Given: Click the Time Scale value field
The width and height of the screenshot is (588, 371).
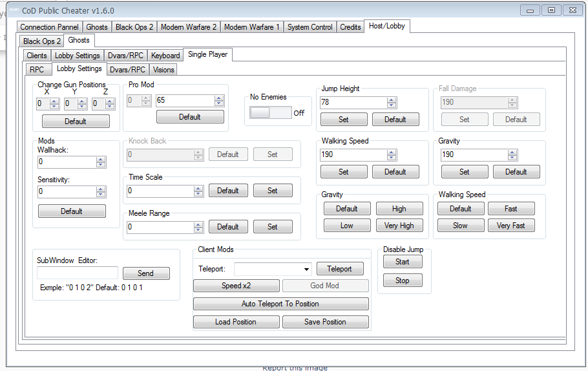Looking at the screenshot, I should pyautogui.click(x=160, y=191).
